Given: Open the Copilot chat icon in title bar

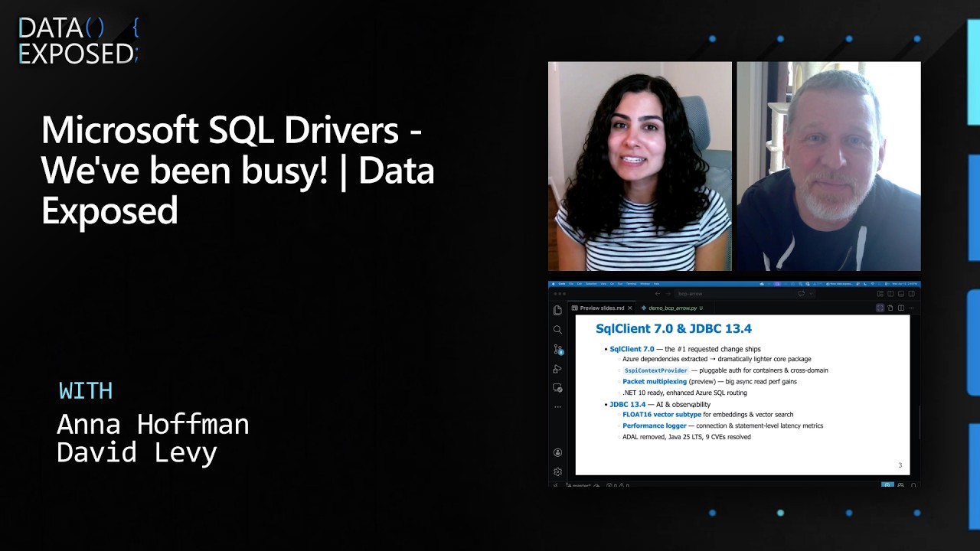Looking at the screenshot, I should click(801, 294).
